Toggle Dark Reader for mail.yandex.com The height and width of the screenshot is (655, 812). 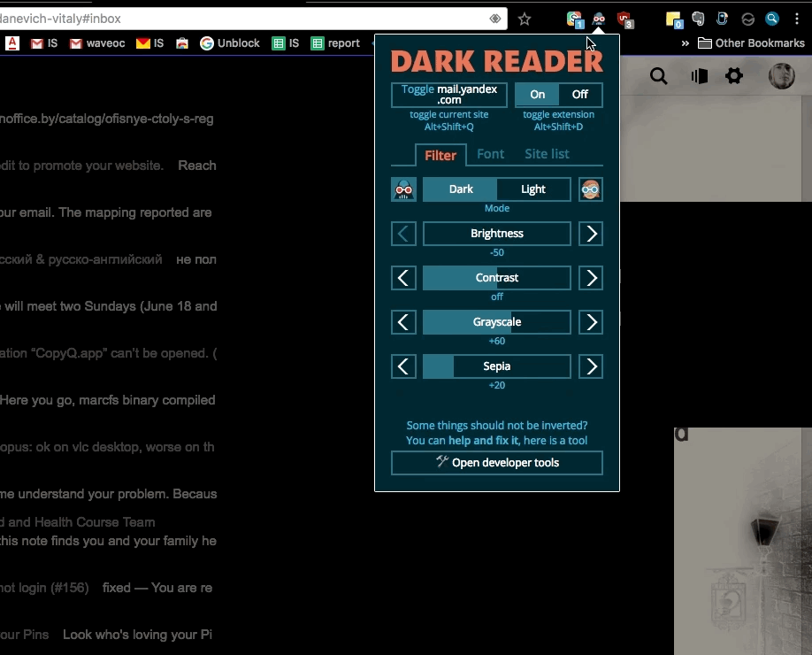449,95
